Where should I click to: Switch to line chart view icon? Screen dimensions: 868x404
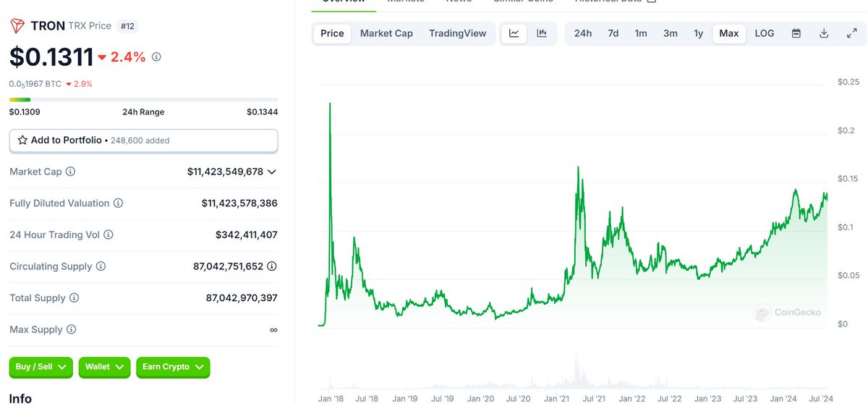point(514,33)
